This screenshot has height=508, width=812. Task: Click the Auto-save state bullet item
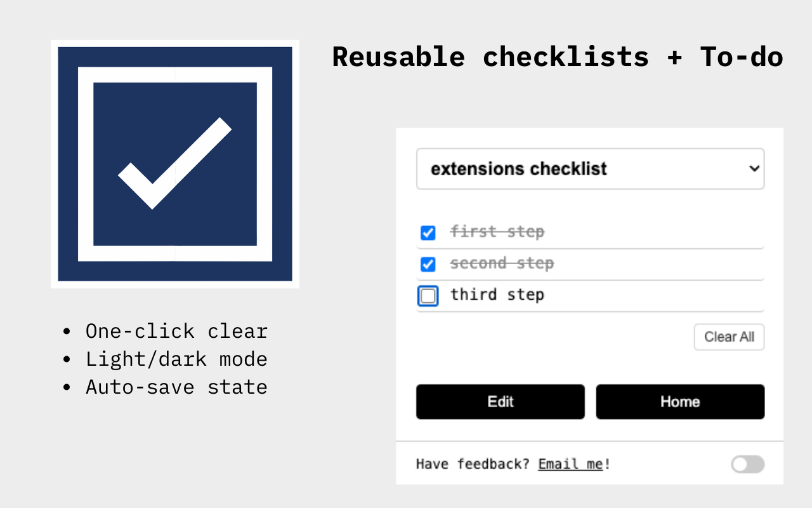(176, 387)
